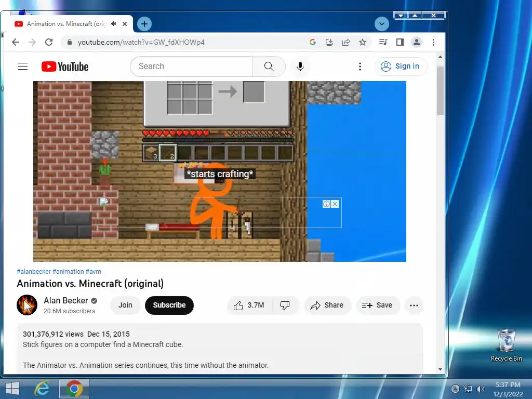This screenshot has height=399, width=532.
Task: Close the Animation vs. Minecraft tab
Action: coord(125,24)
